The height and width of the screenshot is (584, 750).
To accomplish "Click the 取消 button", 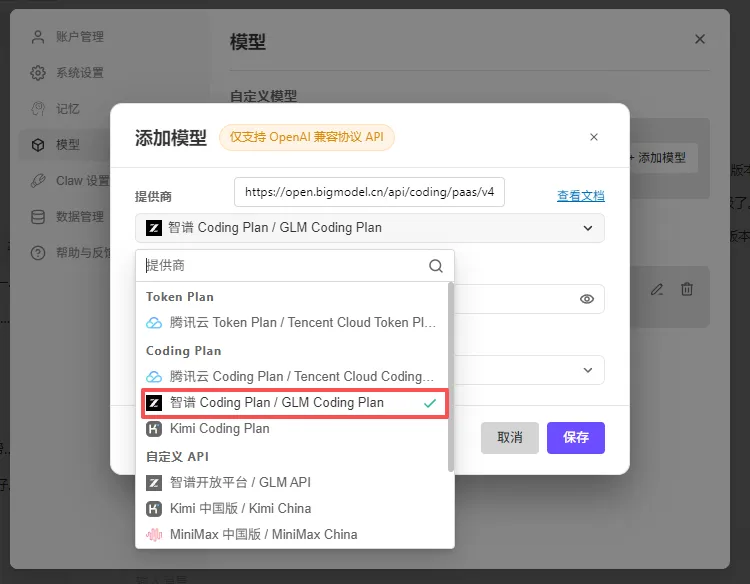I will [x=510, y=438].
